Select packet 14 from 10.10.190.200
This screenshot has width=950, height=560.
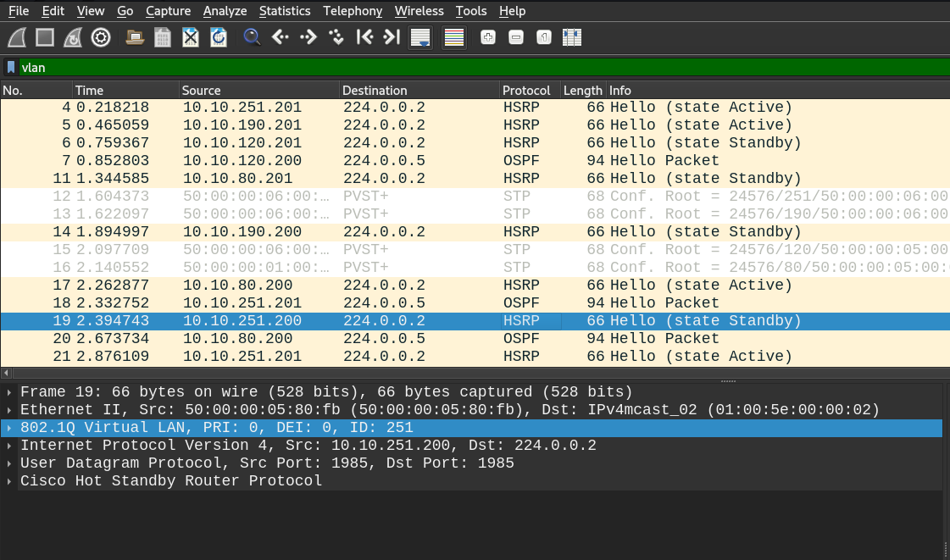click(475, 232)
